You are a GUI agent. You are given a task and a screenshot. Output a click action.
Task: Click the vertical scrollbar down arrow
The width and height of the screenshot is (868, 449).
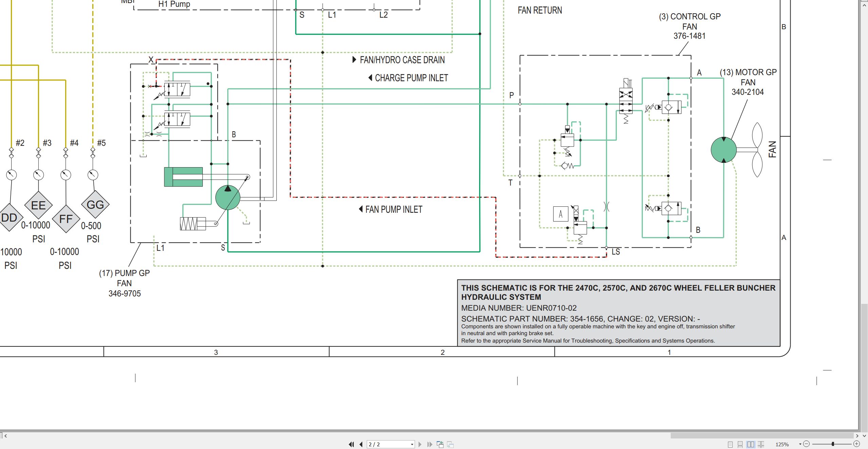click(864, 435)
